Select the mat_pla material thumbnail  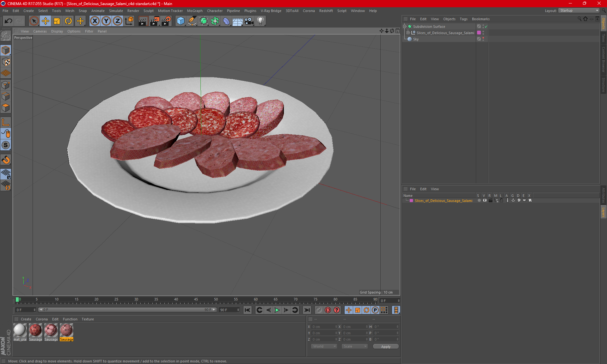(x=20, y=332)
